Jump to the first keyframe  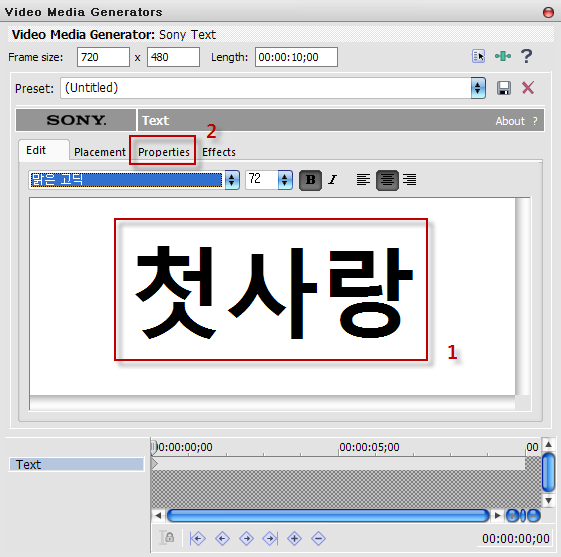(197, 538)
